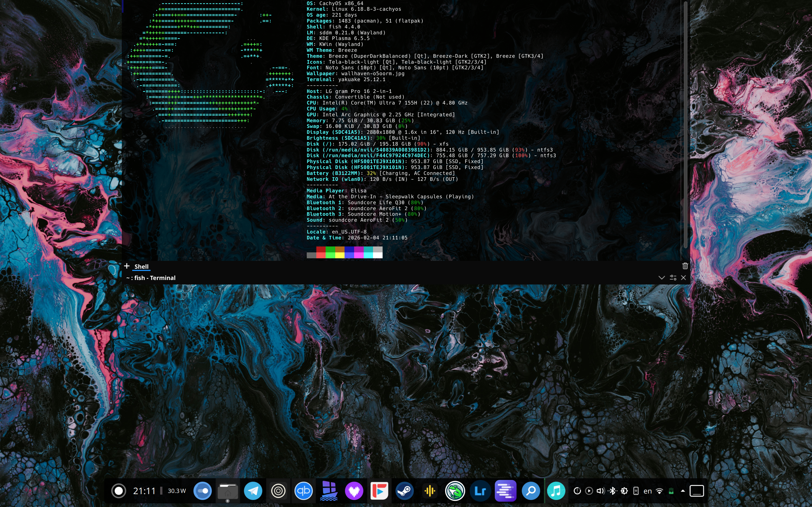812x507 pixels.
Task: Click the 21:11 clock widget
Action: pos(144,491)
